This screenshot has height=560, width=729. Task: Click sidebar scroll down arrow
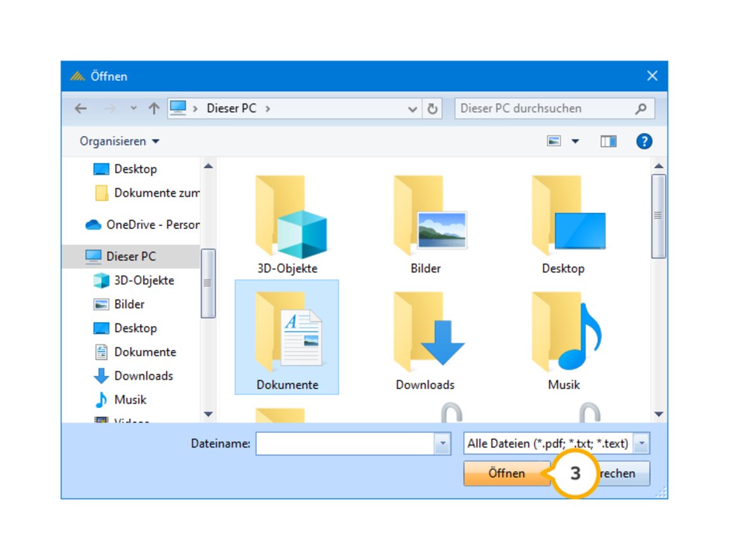tap(208, 414)
